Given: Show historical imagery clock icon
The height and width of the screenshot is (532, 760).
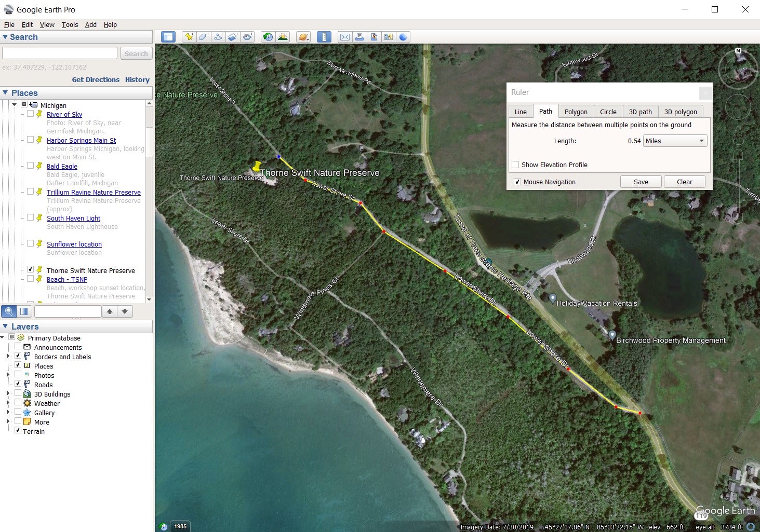Looking at the screenshot, I should 268,37.
